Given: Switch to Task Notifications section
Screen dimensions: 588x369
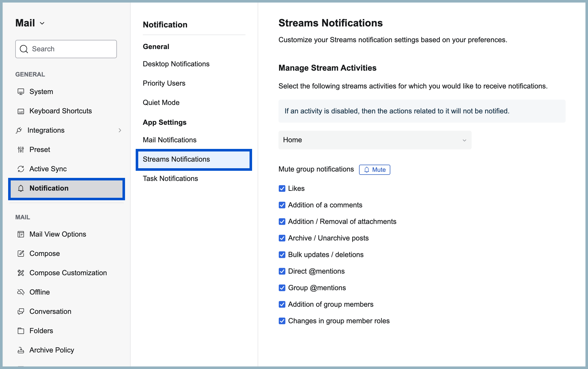Looking at the screenshot, I should click(x=170, y=178).
